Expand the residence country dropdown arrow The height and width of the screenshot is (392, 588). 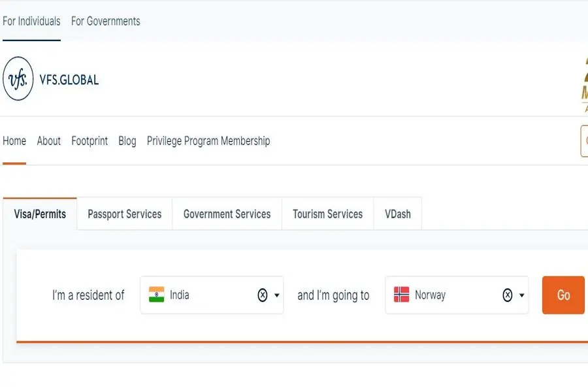tap(277, 295)
